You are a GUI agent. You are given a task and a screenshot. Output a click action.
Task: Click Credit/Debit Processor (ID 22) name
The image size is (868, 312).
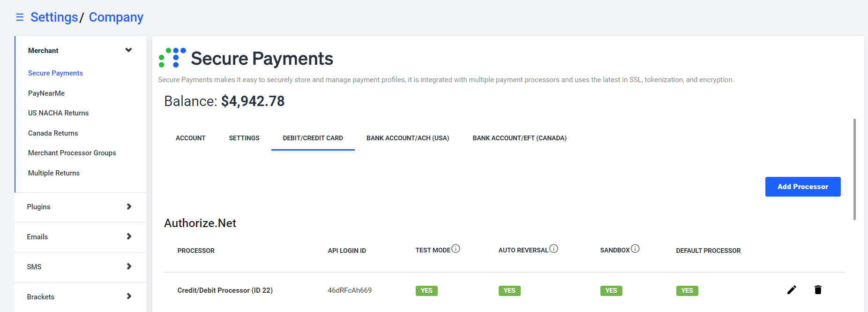(225, 290)
